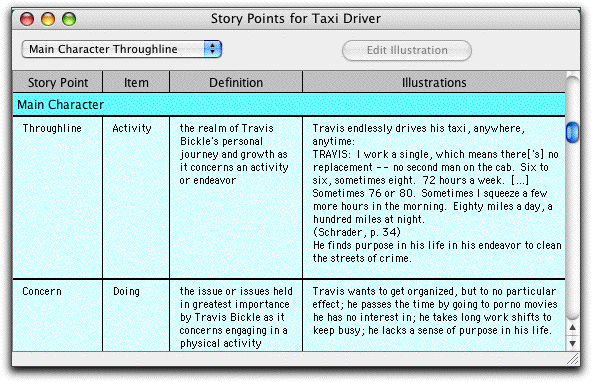Click the scroll up arrow
The width and height of the screenshot is (592, 382).
[x=572, y=327]
